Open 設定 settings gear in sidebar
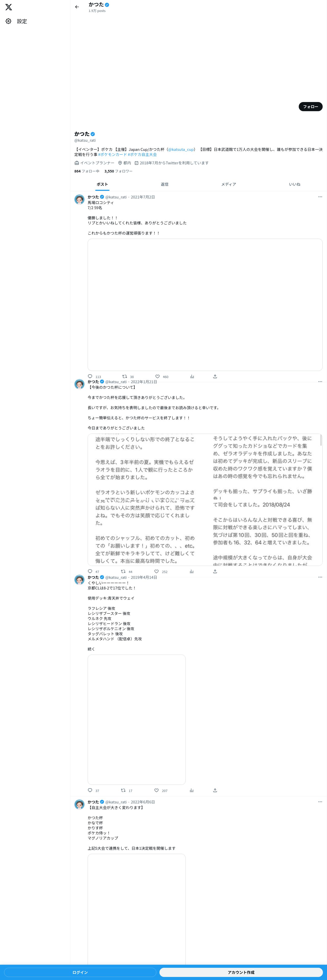This screenshot has width=327, height=980. click(x=8, y=21)
